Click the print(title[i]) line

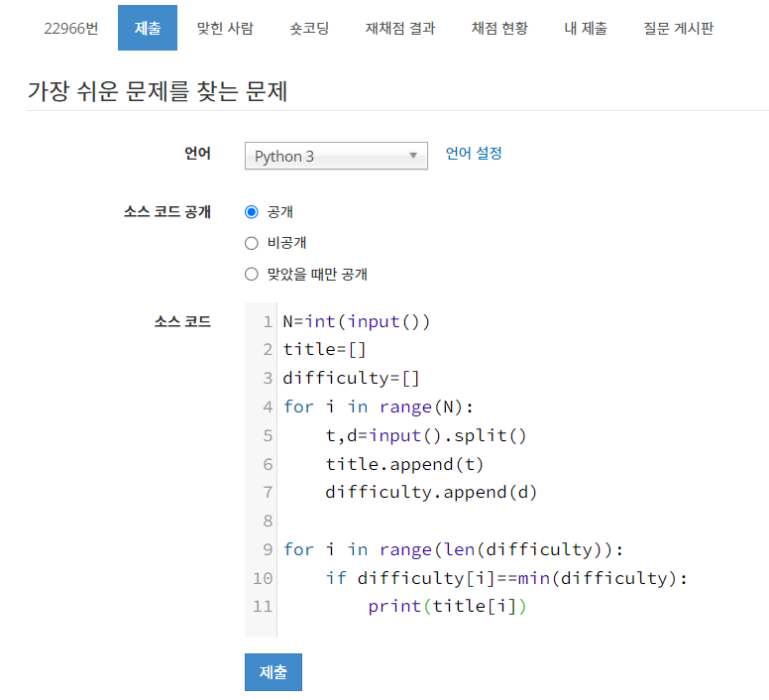pyautogui.click(x=447, y=607)
